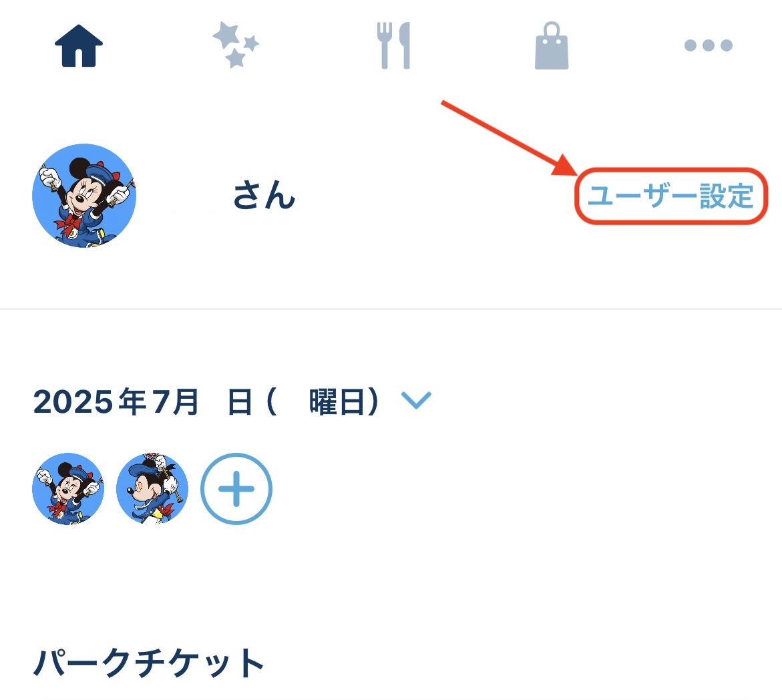Open the three-dots more menu
This screenshot has width=782, height=700.
(708, 45)
